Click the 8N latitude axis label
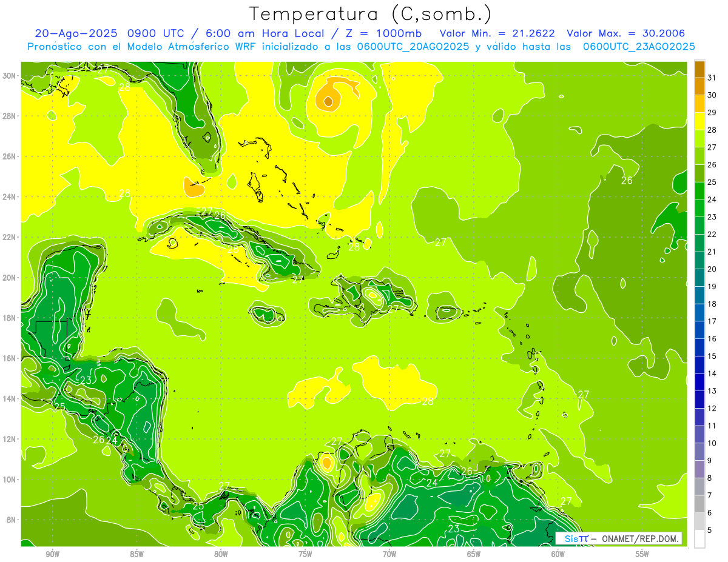Image resolution: width=728 pixels, height=562 pixels. click(x=12, y=520)
